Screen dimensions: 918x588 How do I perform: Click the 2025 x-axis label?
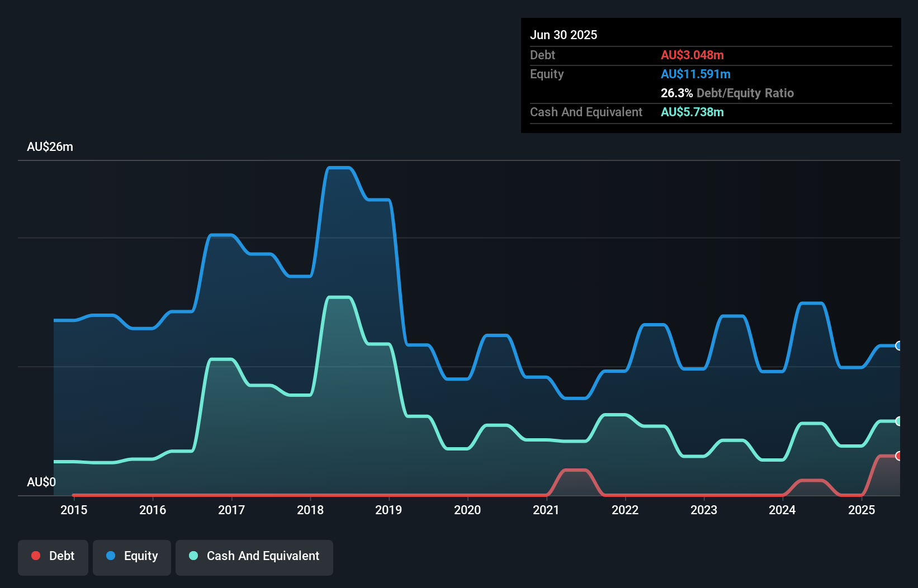pyautogui.click(x=861, y=510)
